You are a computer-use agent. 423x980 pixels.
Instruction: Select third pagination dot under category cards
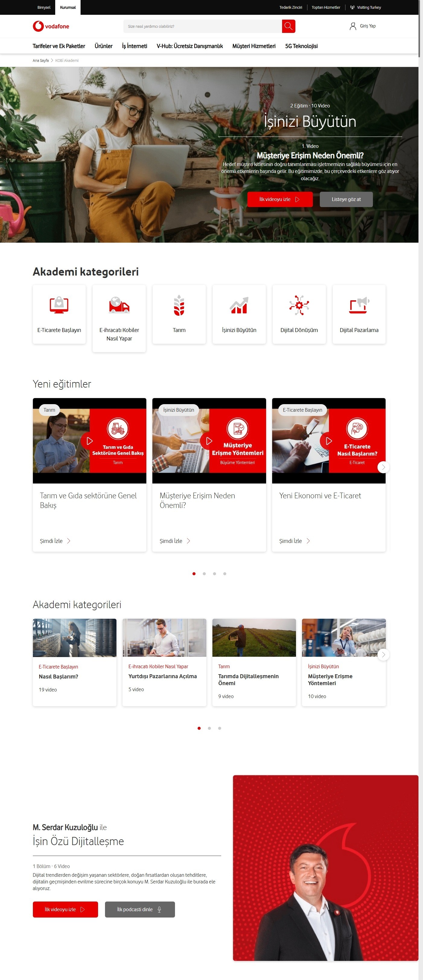click(219, 728)
